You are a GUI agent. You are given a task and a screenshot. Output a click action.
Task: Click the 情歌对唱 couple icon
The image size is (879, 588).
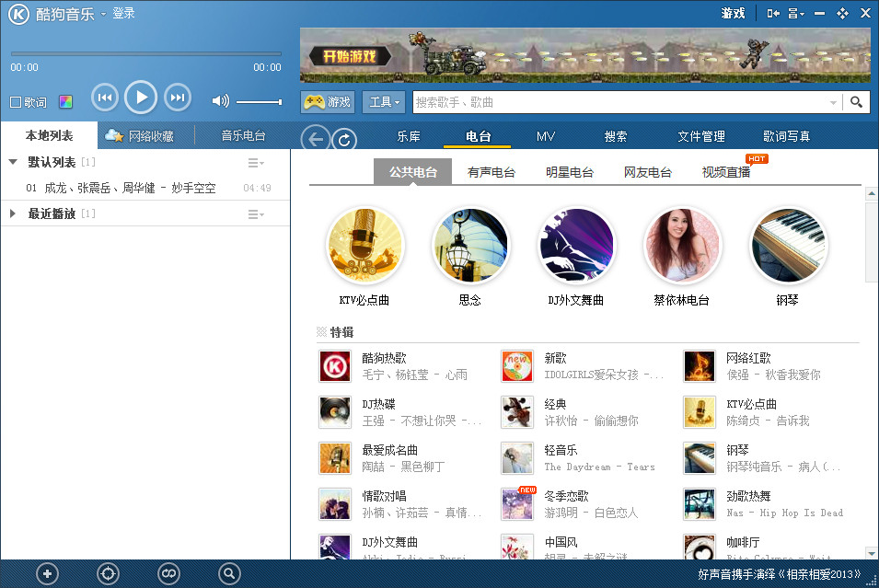click(x=335, y=504)
